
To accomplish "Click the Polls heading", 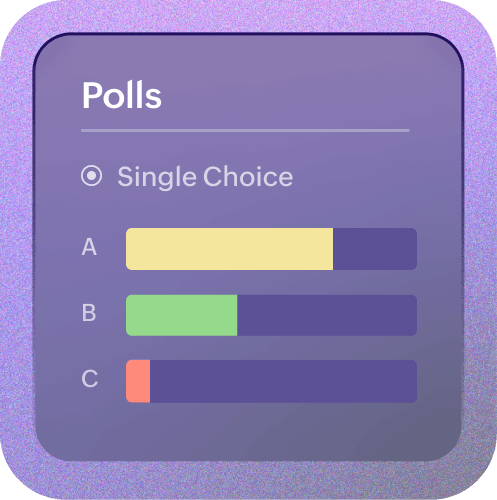I will pos(122,95).
